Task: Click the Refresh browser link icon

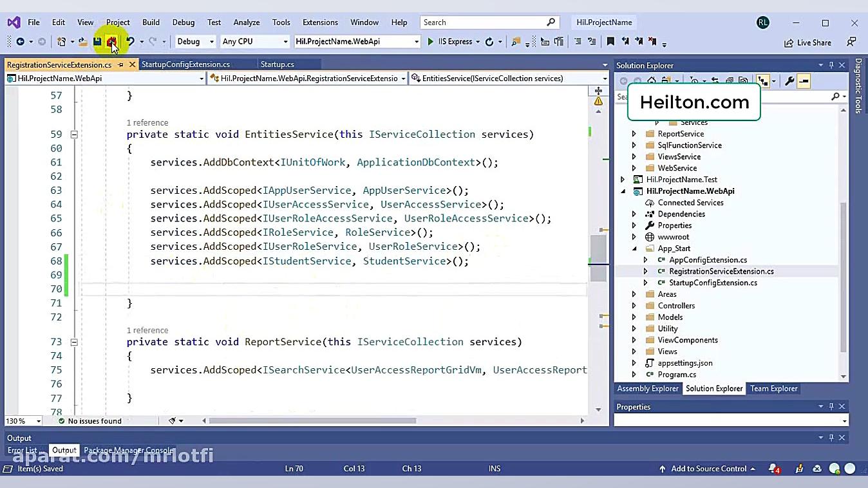Action: pyautogui.click(x=489, y=42)
